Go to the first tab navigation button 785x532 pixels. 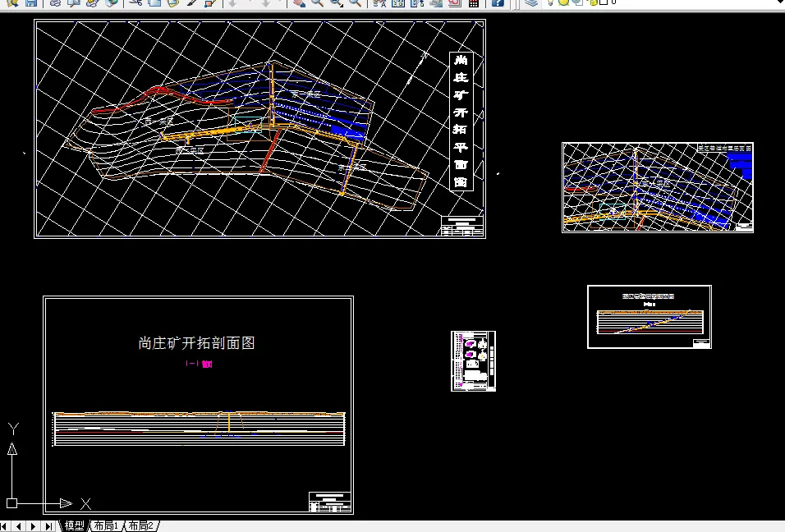pos(4,525)
